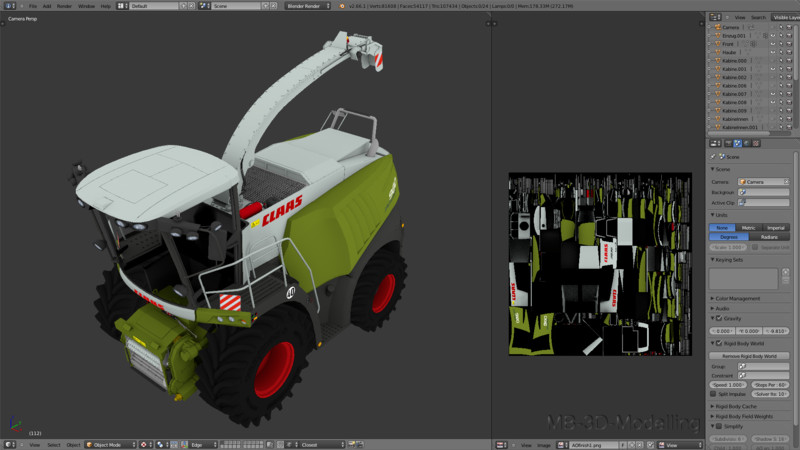Screen dimensions: 800x450
Task: Switch to Render properties tab icon
Action: pos(729,143)
